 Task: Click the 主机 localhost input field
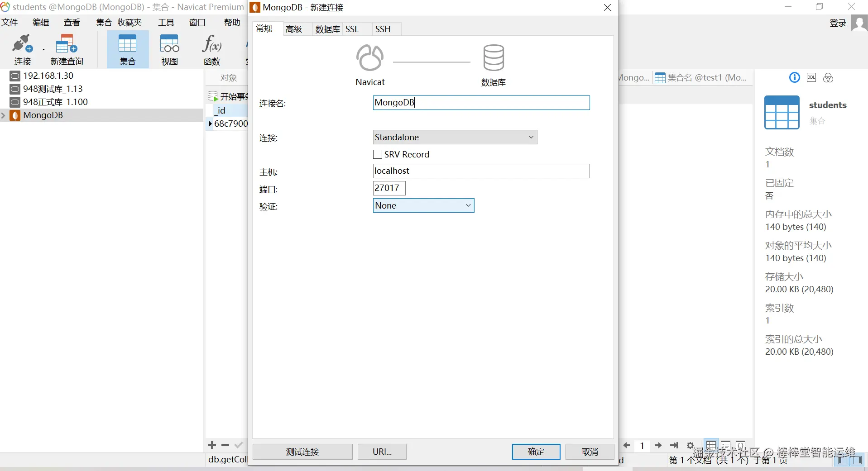click(x=481, y=171)
